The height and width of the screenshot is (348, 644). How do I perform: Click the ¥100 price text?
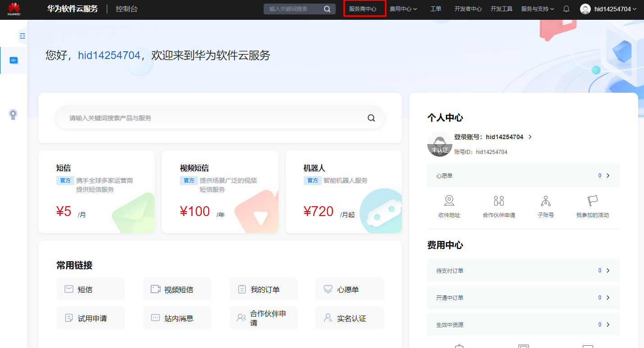195,212
